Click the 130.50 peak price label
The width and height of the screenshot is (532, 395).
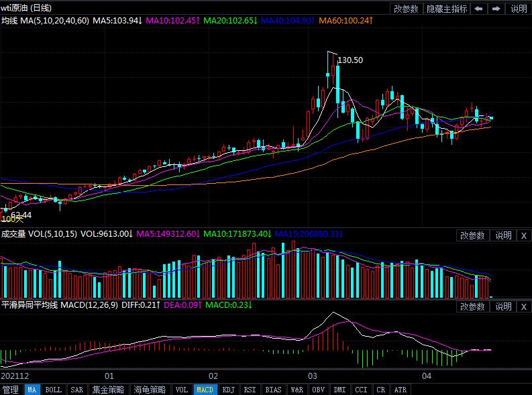point(350,60)
